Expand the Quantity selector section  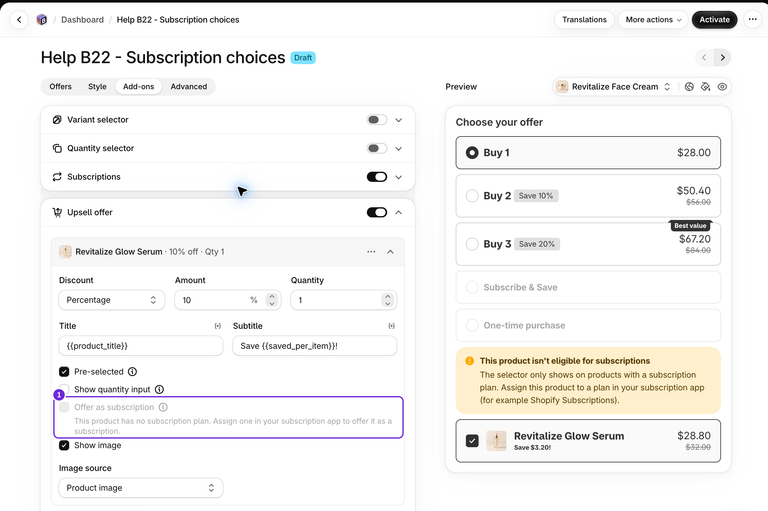399,148
